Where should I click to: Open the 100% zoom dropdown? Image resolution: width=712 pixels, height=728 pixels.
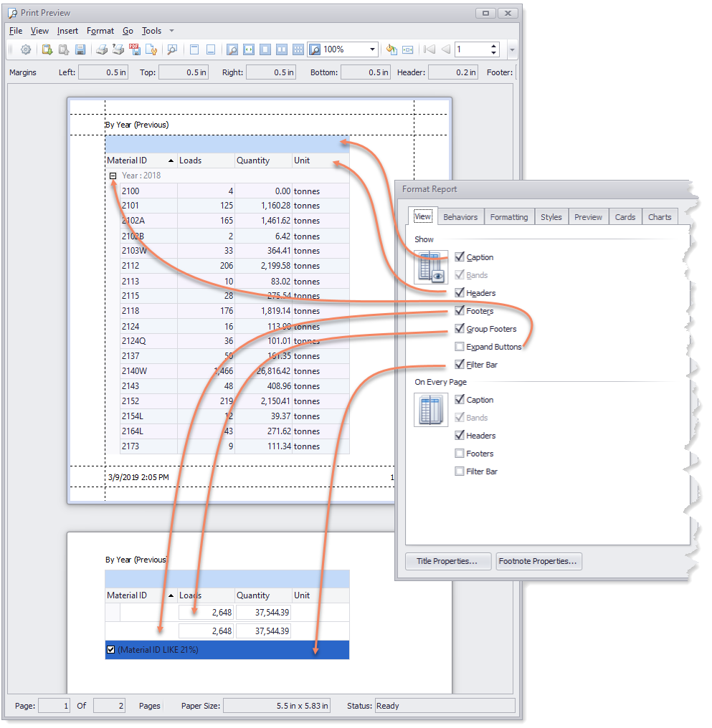coord(372,49)
